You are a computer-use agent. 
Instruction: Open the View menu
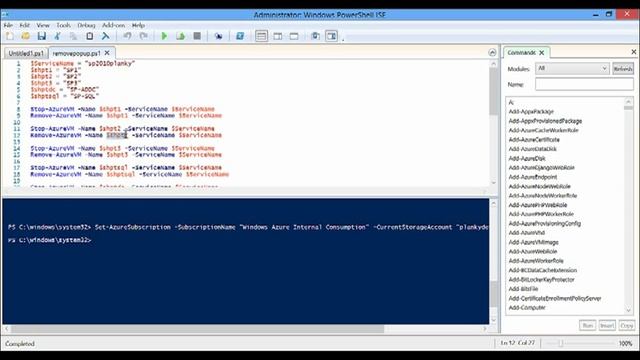pyautogui.click(x=43, y=25)
